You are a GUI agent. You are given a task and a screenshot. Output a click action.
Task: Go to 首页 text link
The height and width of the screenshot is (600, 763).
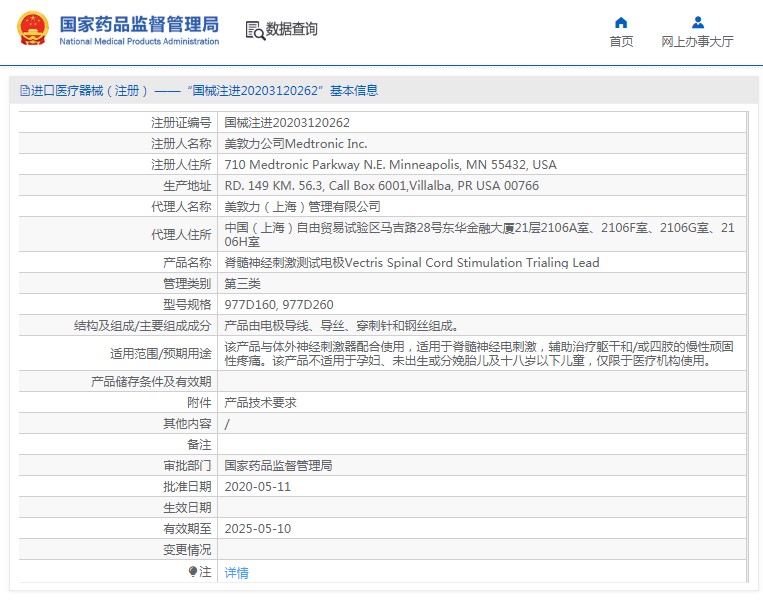(621, 41)
